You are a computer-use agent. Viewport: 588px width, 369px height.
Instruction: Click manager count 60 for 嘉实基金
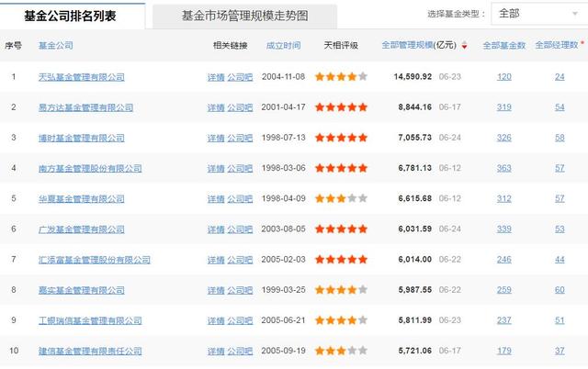tap(560, 290)
